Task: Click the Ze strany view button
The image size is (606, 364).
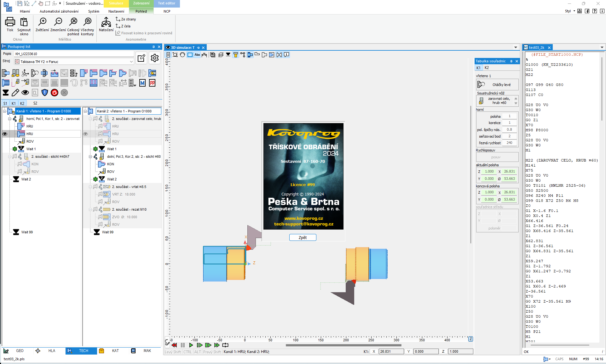Action: [126, 19]
